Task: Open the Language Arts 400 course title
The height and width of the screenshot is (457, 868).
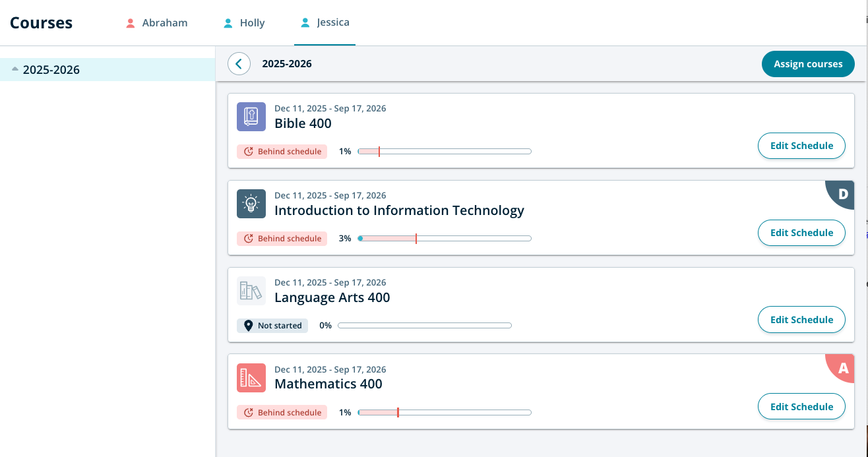Action: pyautogui.click(x=332, y=297)
